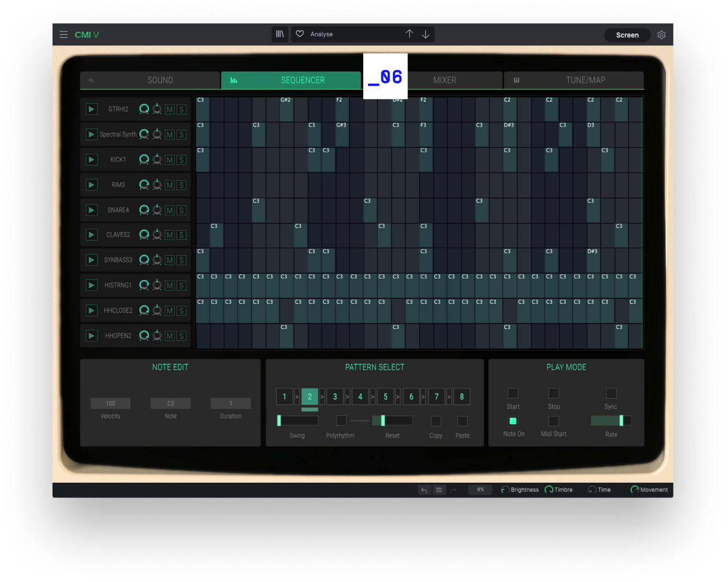This screenshot has width=728, height=582.
Task: Load next preset with down arrow
Action: (426, 34)
